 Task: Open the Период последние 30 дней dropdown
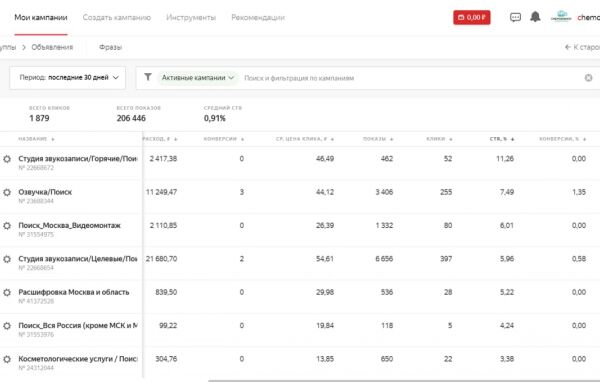click(68, 78)
